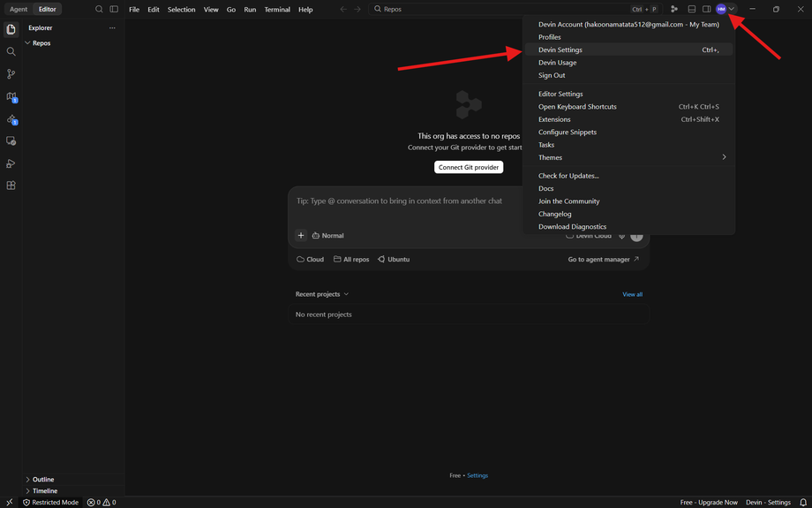The height and width of the screenshot is (508, 812).
Task: Go back with the left arrow
Action: (343, 10)
